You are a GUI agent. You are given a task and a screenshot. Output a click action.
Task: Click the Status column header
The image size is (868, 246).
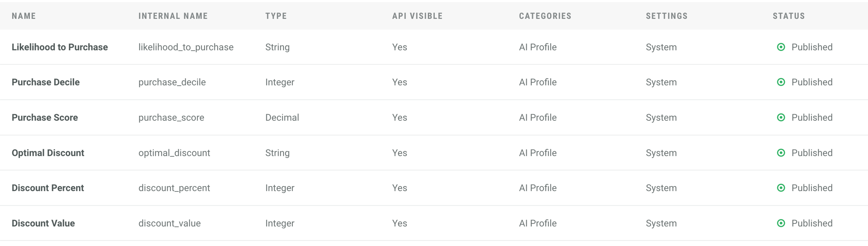(x=788, y=16)
